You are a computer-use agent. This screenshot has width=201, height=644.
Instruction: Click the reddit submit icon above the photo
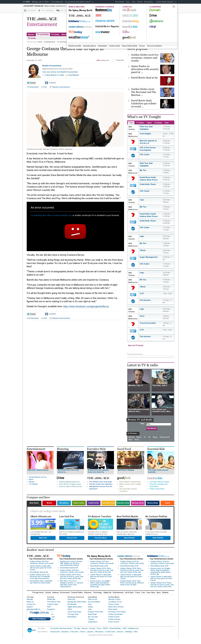point(46,83)
